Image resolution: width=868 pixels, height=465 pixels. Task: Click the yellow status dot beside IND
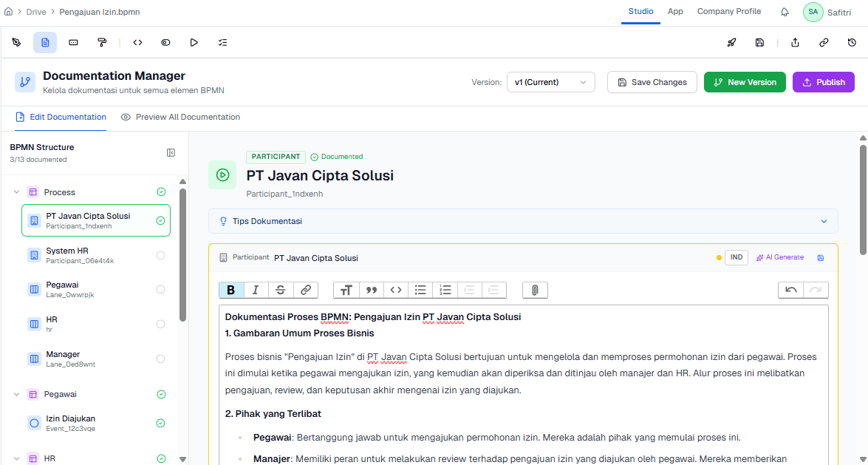(x=718, y=257)
